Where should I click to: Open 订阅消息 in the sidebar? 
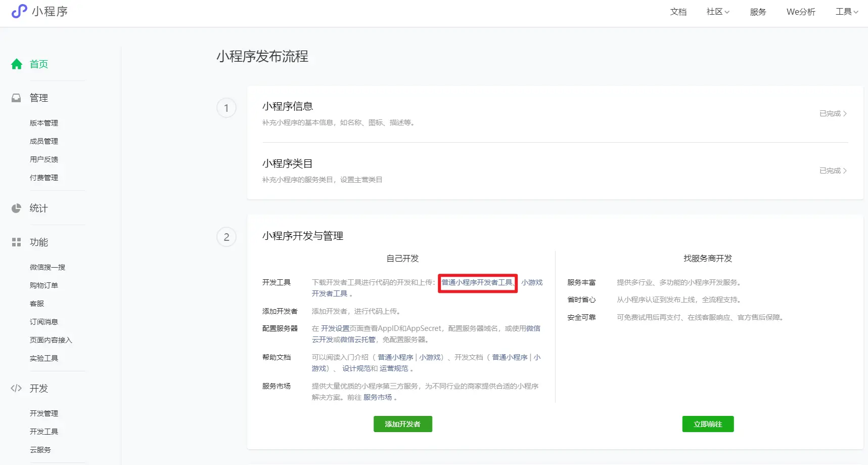[x=44, y=322]
